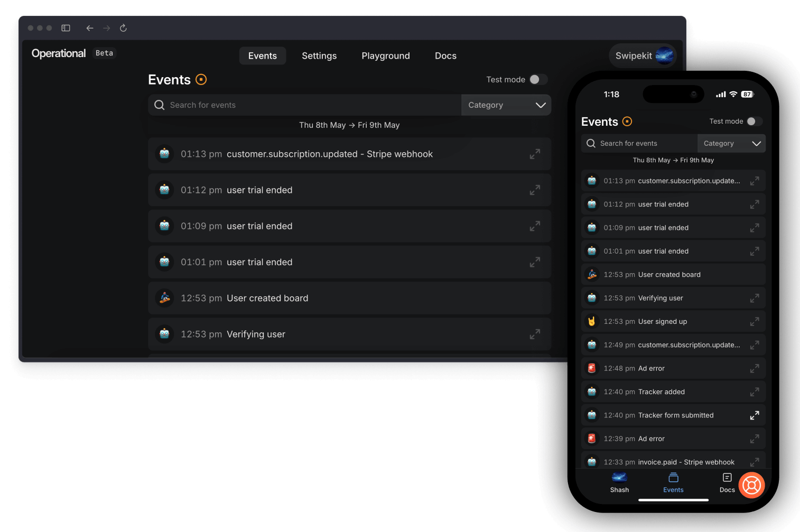Expand the 01:01 pm user trial ended event on desktop
The width and height of the screenshot is (800, 532).
[x=535, y=262]
